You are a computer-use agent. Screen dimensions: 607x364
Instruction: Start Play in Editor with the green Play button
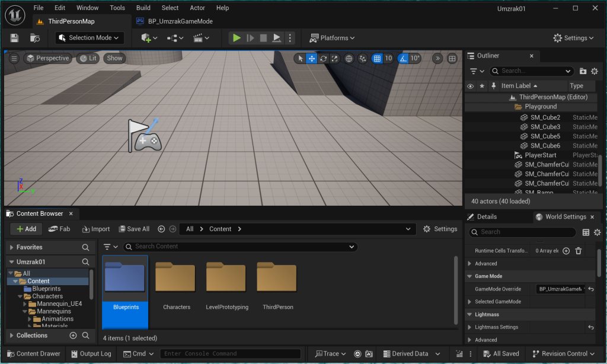[237, 37]
